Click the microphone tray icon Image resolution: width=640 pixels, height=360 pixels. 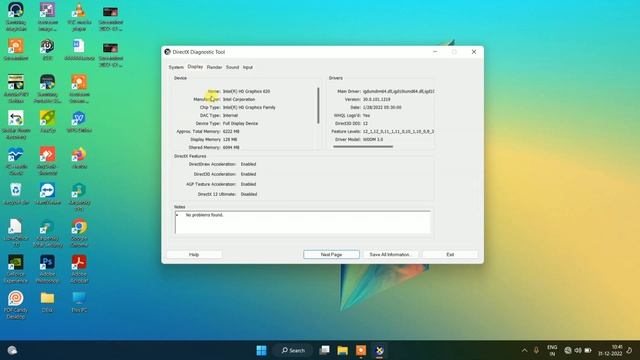[536, 350]
